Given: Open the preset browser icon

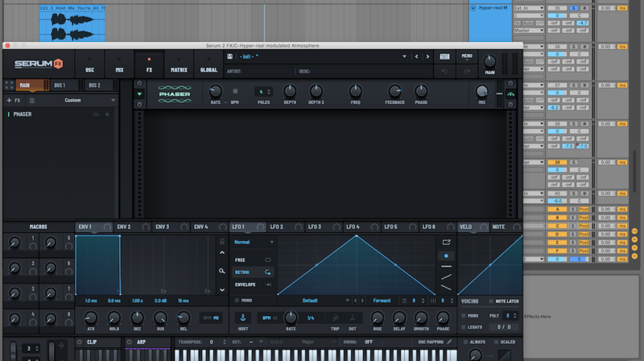Looking at the screenshot, I should click(444, 56).
